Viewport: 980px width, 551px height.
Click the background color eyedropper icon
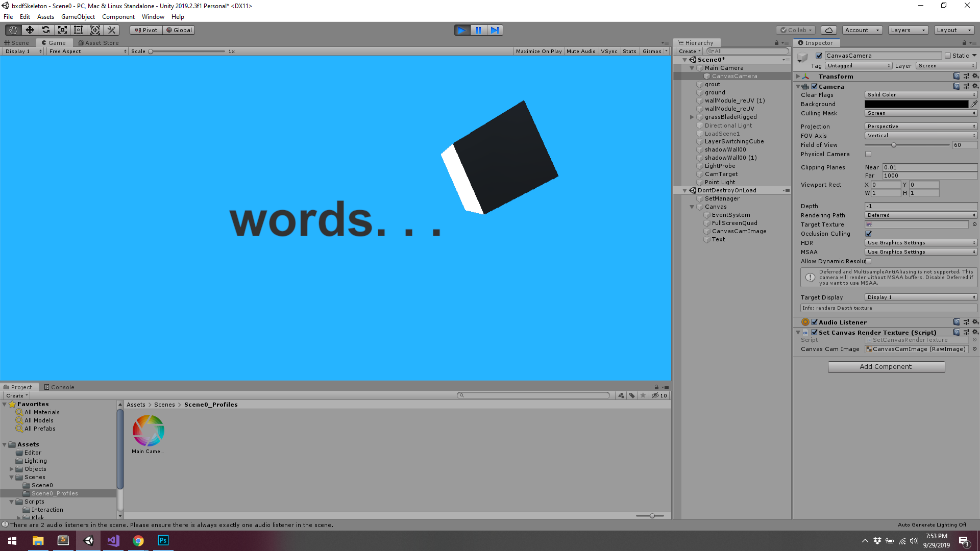point(974,104)
